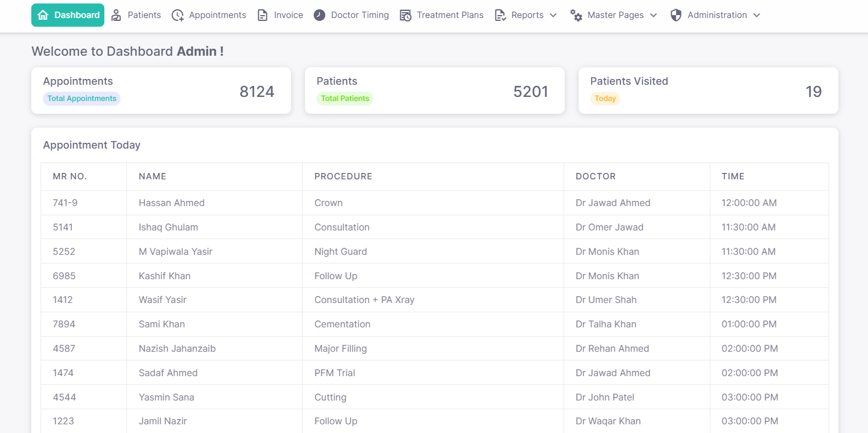Go to the Invoice menu item
The image size is (868, 433).
(x=289, y=15)
